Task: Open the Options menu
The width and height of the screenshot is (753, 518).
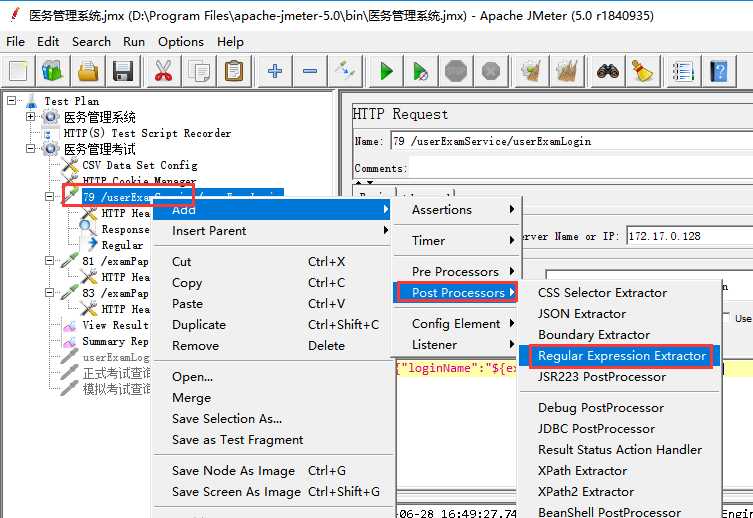Action: click(x=181, y=42)
